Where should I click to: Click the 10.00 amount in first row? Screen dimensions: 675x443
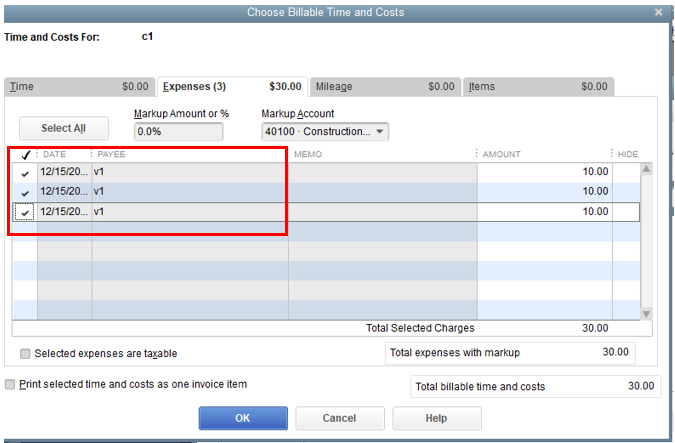point(595,172)
